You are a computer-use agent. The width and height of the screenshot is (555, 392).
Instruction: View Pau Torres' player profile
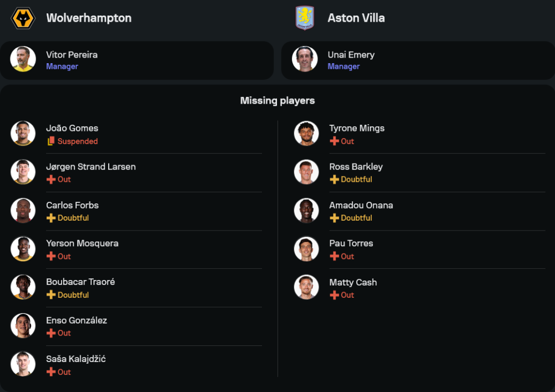pos(420,249)
